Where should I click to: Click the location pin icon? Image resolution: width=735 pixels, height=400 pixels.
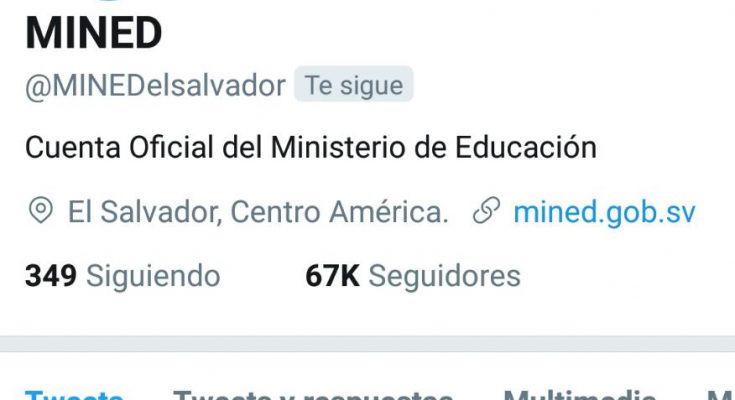41,210
